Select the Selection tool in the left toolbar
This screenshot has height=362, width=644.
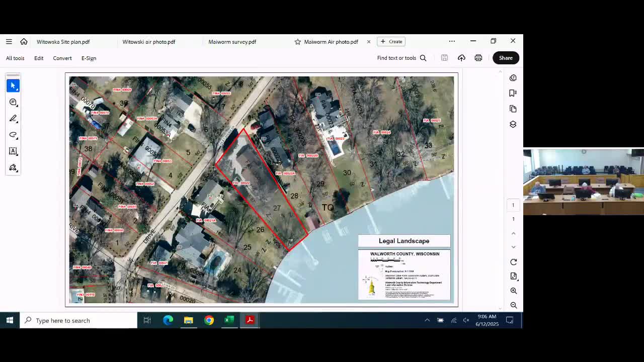13,85
